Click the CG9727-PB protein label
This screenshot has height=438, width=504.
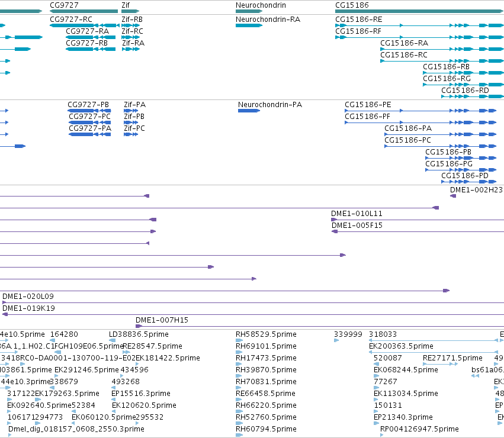pos(88,105)
